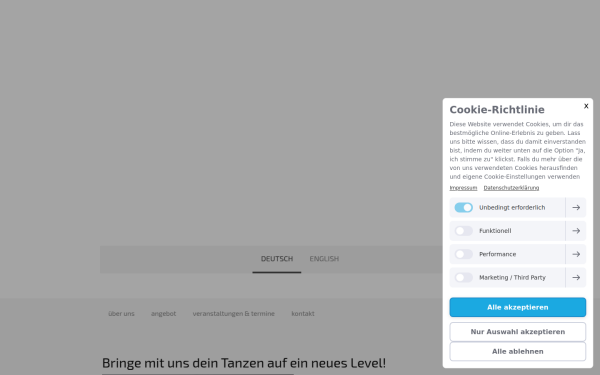Click the cookie description paragraph text
Viewport: 600px width, 375px height.
[517, 150]
